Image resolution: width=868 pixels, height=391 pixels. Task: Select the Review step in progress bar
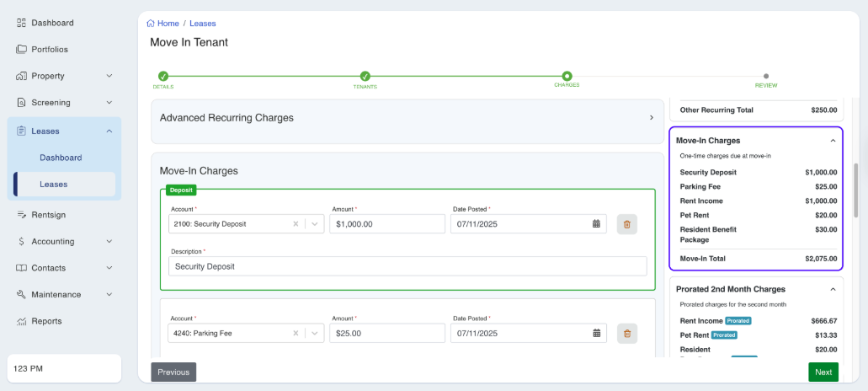765,76
